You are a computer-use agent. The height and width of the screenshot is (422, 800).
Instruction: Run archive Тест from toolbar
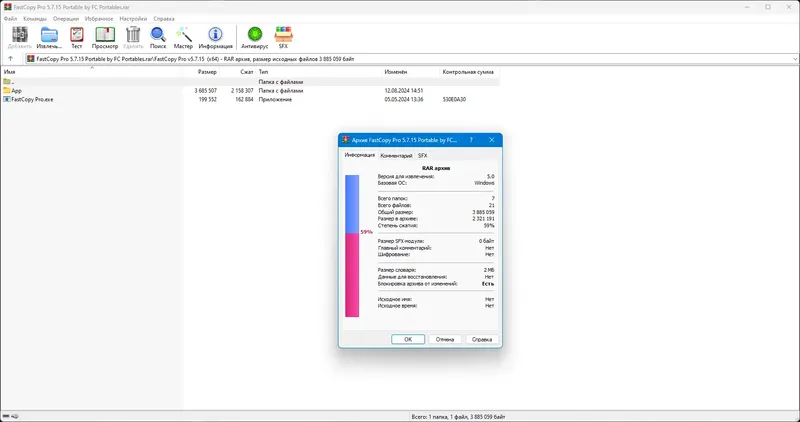pyautogui.click(x=77, y=35)
